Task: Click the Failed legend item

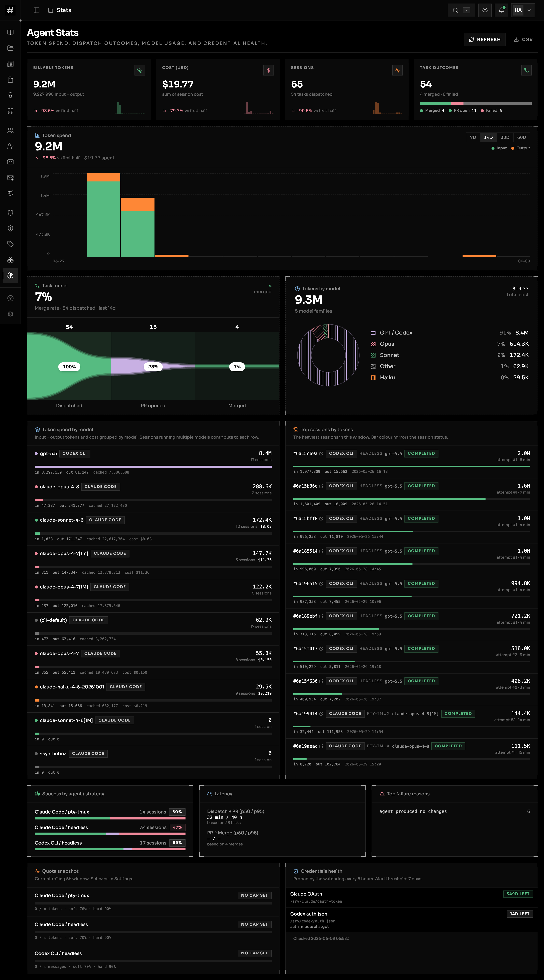Action: pyautogui.click(x=491, y=111)
